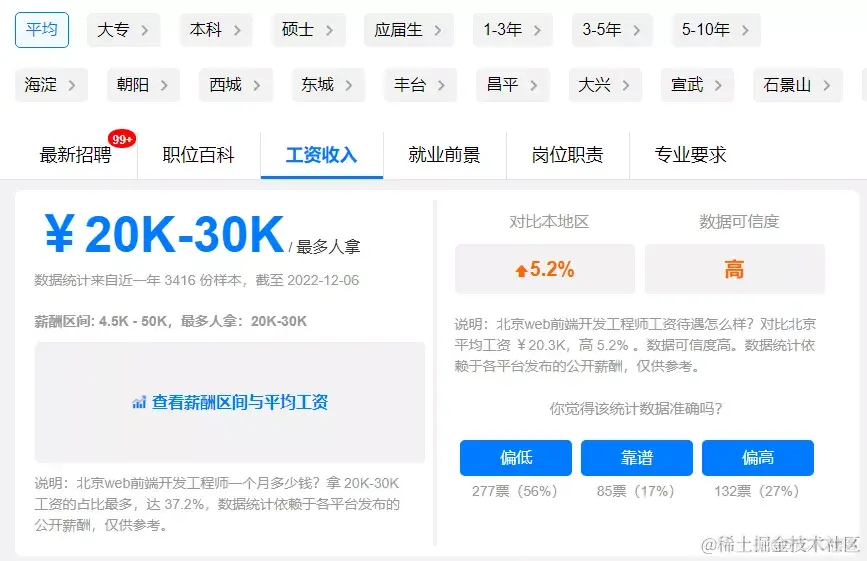Click the bar chart icon beside 查看薪酬区间与平均工资

(139, 402)
